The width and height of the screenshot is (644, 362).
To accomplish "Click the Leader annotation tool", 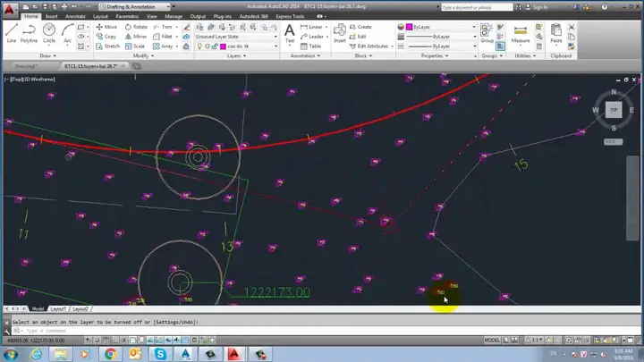I will click(312, 37).
